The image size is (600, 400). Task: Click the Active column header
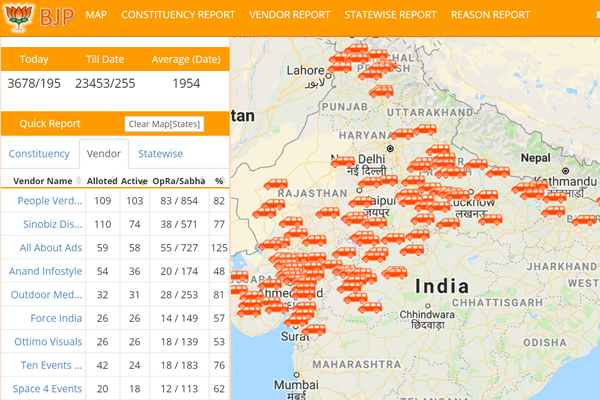[x=134, y=181]
